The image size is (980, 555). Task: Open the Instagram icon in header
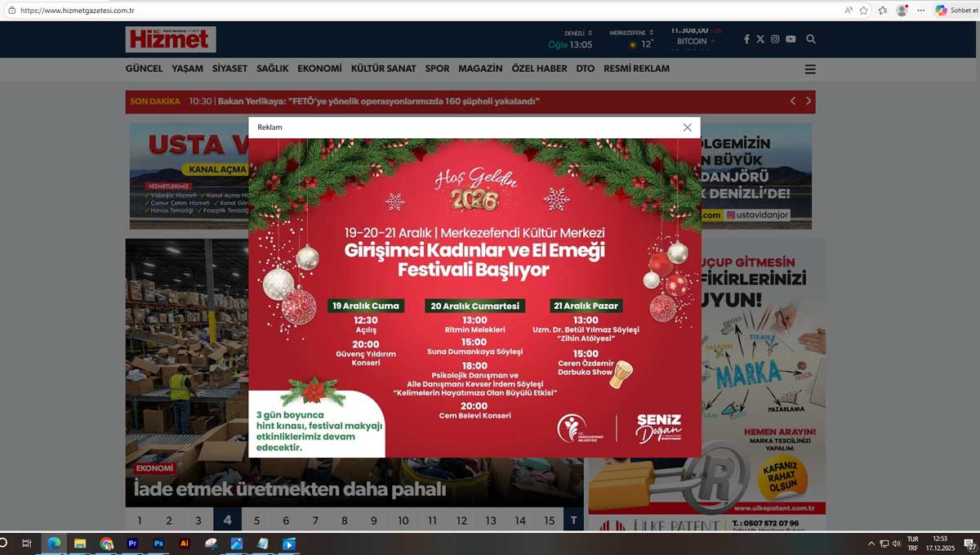(x=775, y=39)
